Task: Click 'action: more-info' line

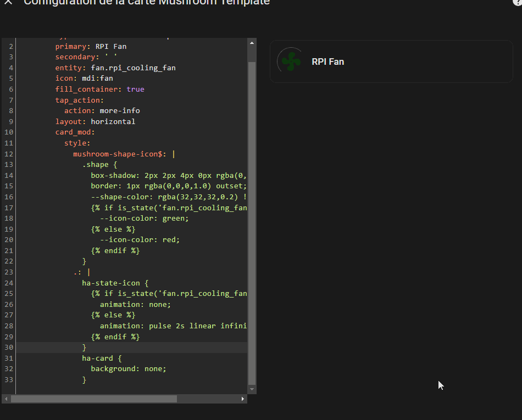Action: 102,111
